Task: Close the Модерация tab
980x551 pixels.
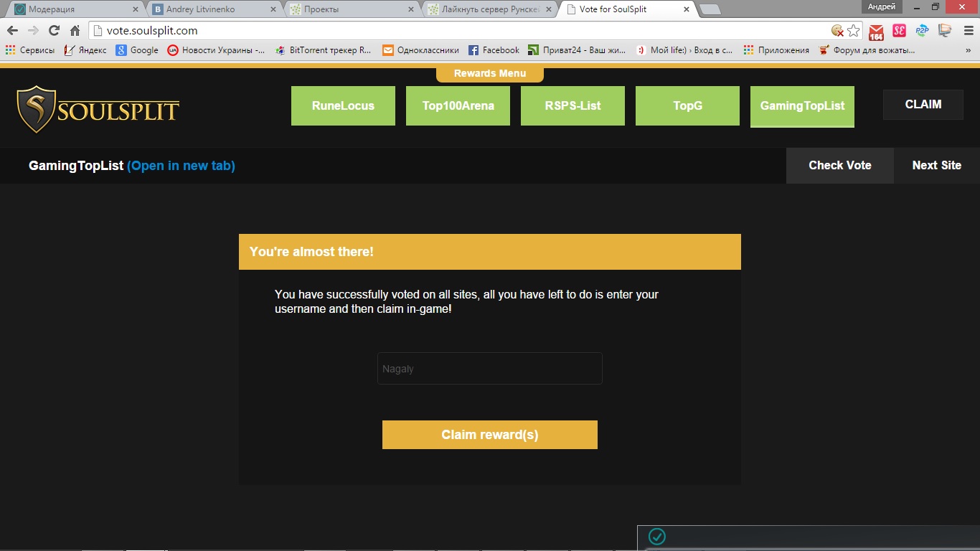Action: pos(135,10)
